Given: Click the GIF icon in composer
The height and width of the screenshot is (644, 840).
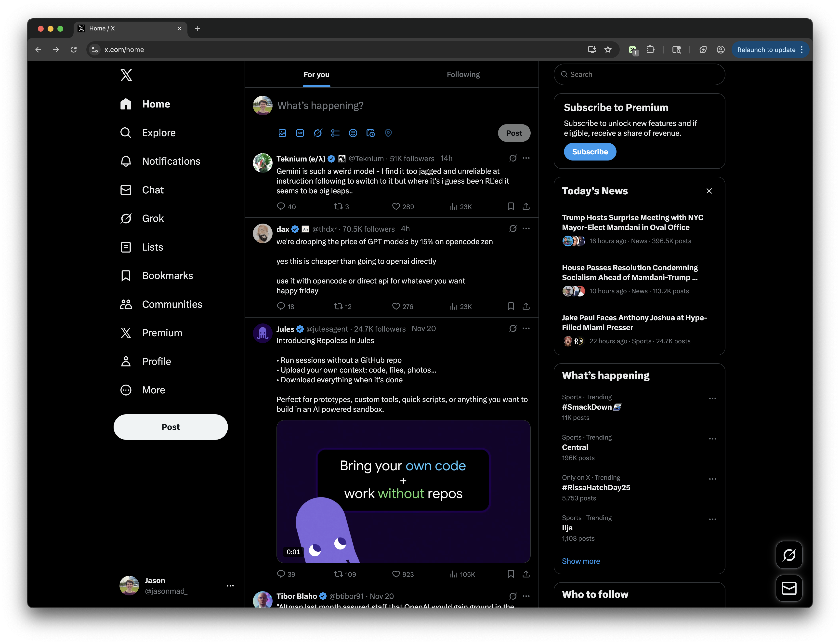Looking at the screenshot, I should click(x=300, y=133).
